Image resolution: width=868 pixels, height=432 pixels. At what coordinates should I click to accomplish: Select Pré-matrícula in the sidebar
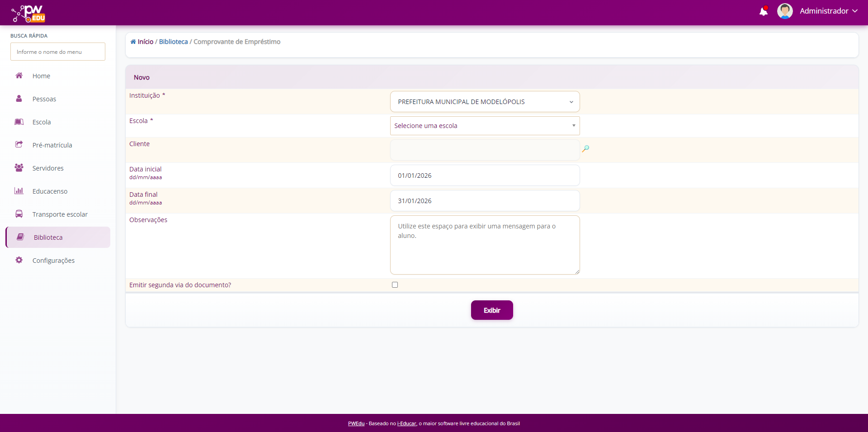click(52, 145)
